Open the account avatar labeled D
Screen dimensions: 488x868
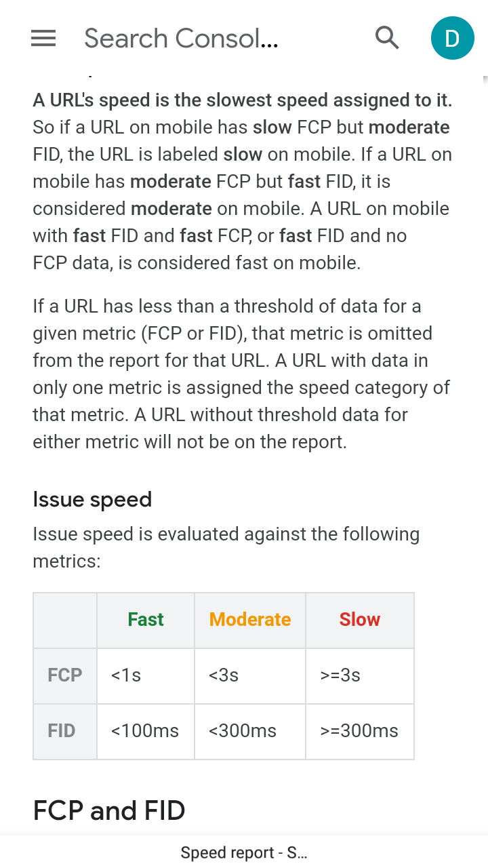pyautogui.click(x=452, y=38)
